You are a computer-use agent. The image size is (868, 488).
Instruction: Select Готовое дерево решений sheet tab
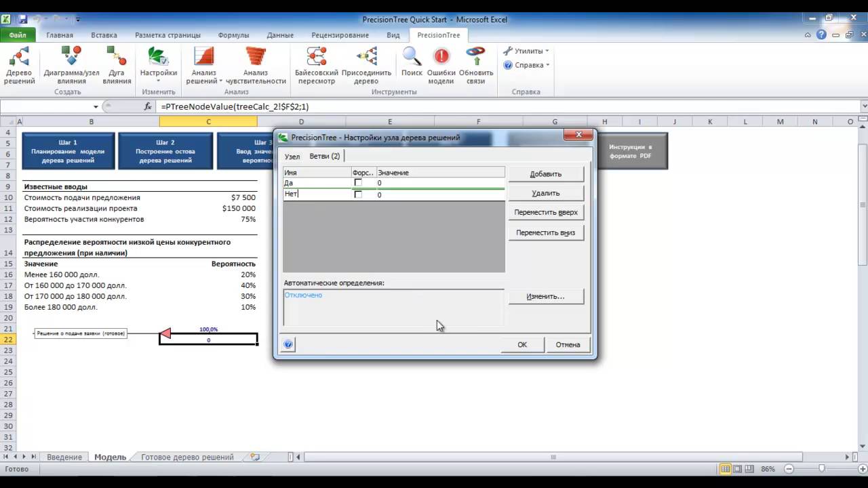coord(187,457)
